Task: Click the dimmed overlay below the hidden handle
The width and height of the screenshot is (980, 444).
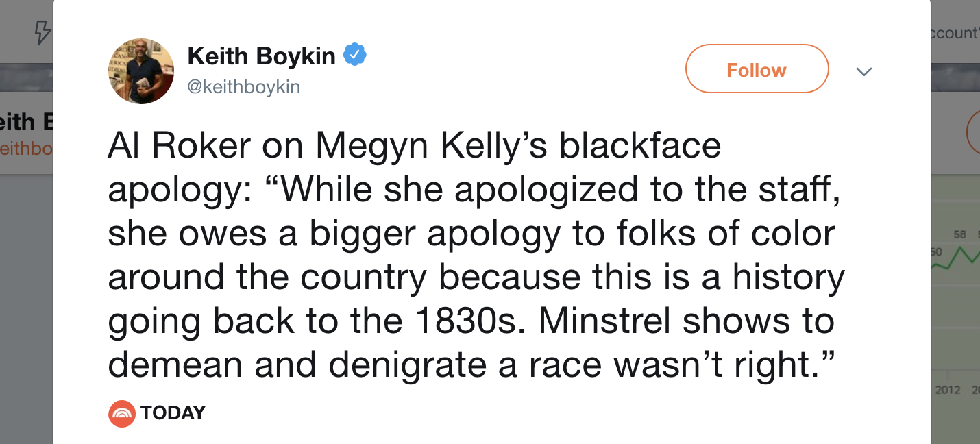Action: (26, 288)
